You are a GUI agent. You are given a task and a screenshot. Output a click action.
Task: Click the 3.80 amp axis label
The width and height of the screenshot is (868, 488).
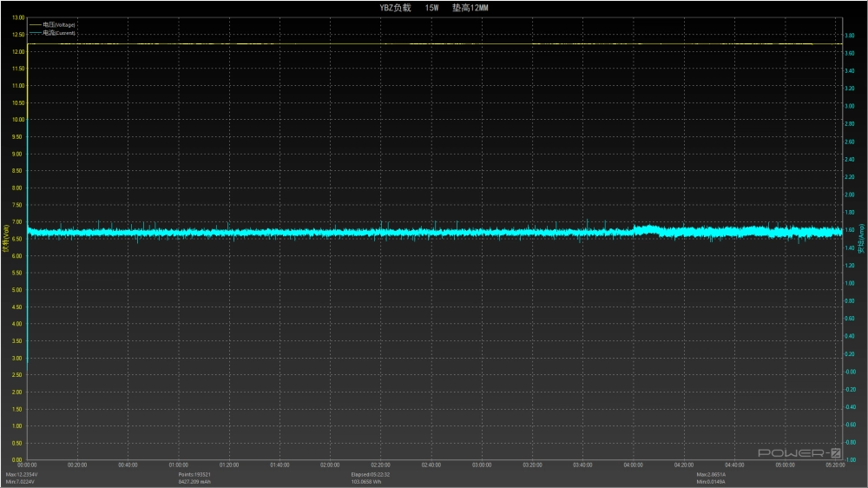pos(850,36)
